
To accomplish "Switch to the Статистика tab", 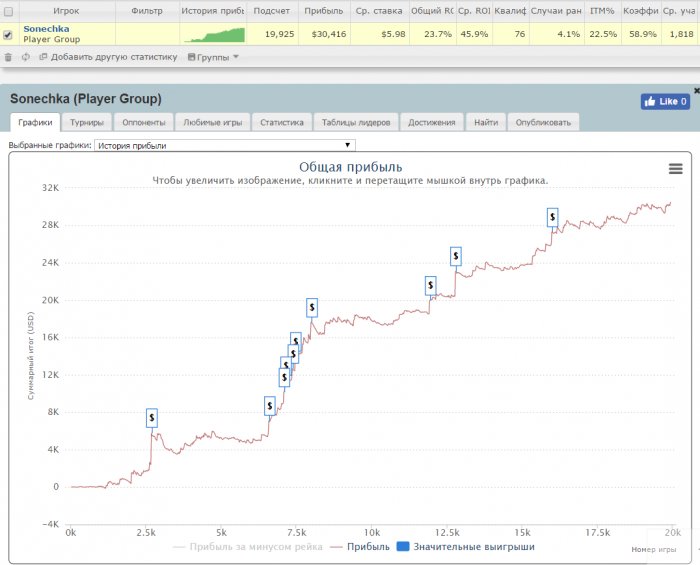I will tap(282, 122).
